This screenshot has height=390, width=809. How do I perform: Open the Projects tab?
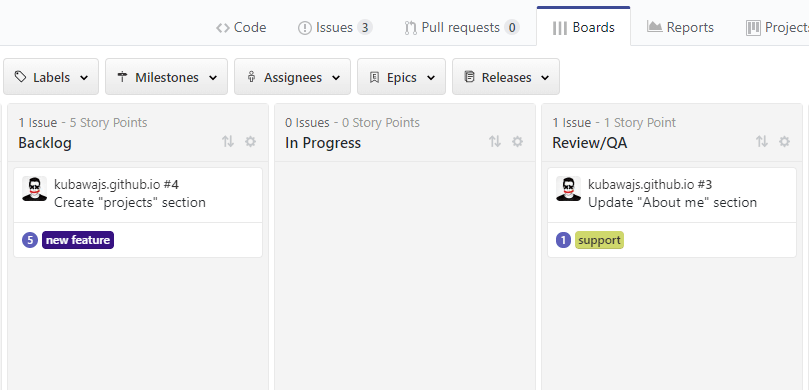(778, 27)
